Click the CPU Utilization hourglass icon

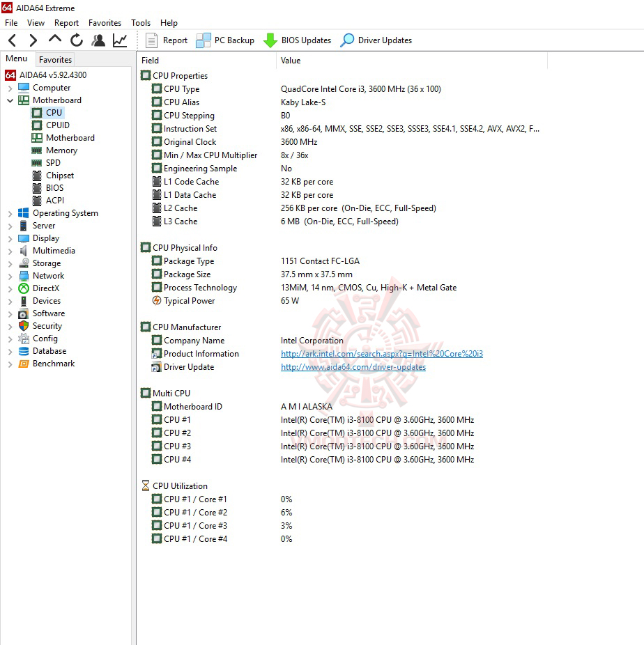[x=145, y=485]
